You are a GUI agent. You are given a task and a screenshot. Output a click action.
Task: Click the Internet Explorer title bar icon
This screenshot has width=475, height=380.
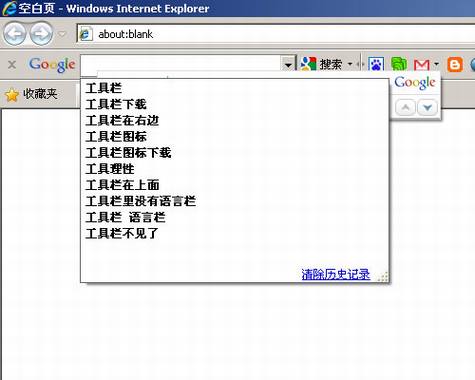click(x=9, y=8)
